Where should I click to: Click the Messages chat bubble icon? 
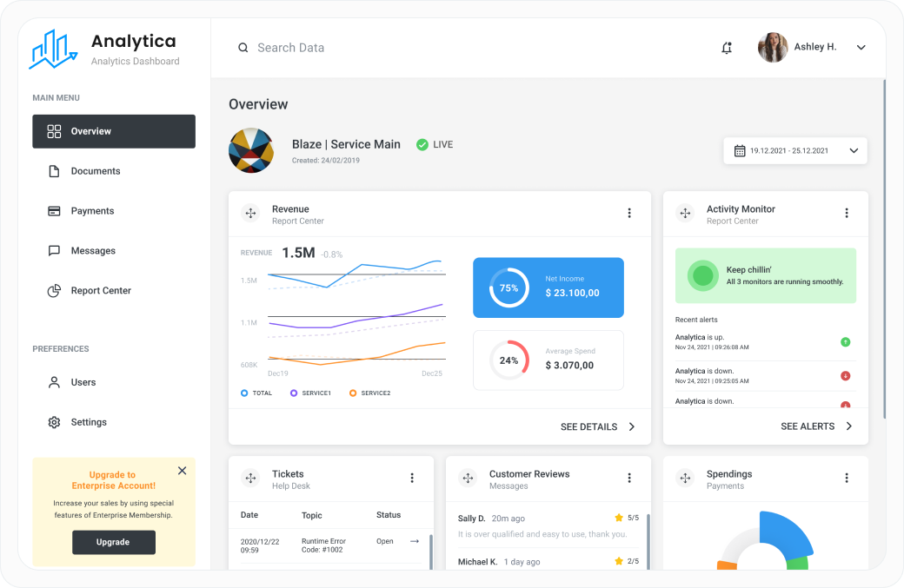[54, 250]
